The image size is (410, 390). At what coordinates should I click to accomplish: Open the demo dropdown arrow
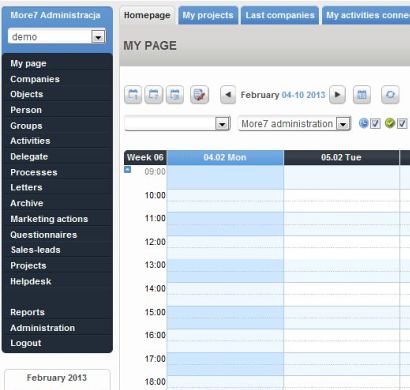point(98,37)
